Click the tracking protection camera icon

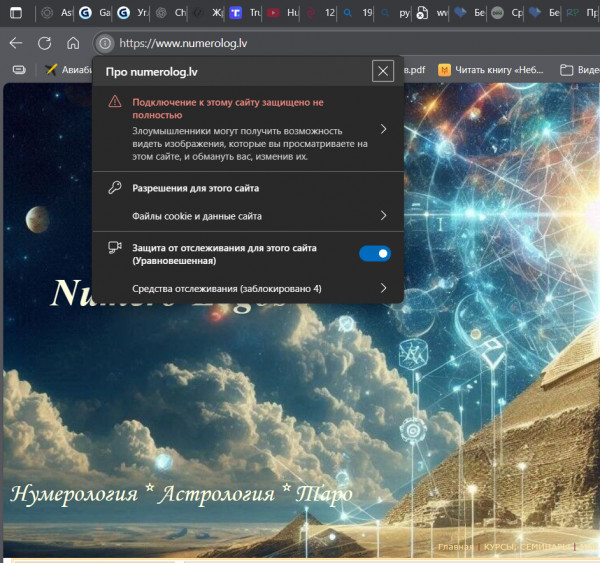[x=115, y=247]
